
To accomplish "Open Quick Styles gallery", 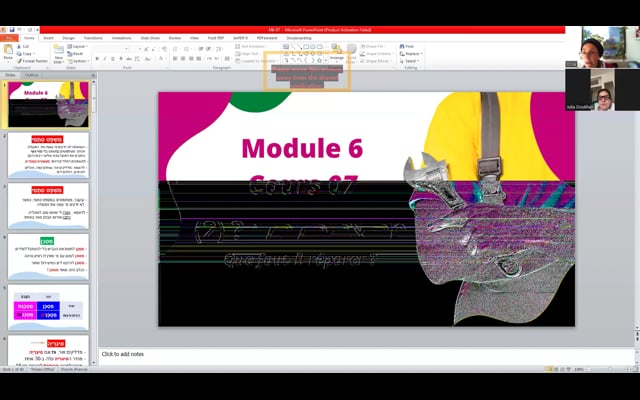I will click(351, 53).
